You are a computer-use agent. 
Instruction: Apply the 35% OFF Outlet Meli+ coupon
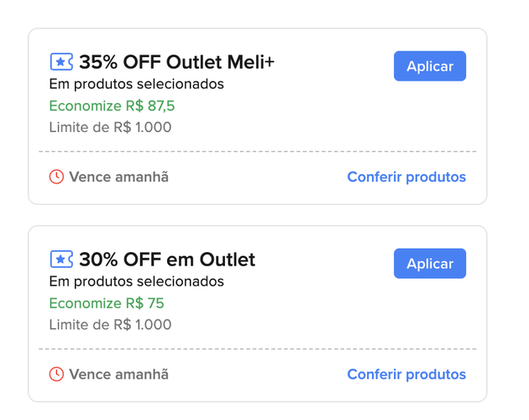[430, 66]
